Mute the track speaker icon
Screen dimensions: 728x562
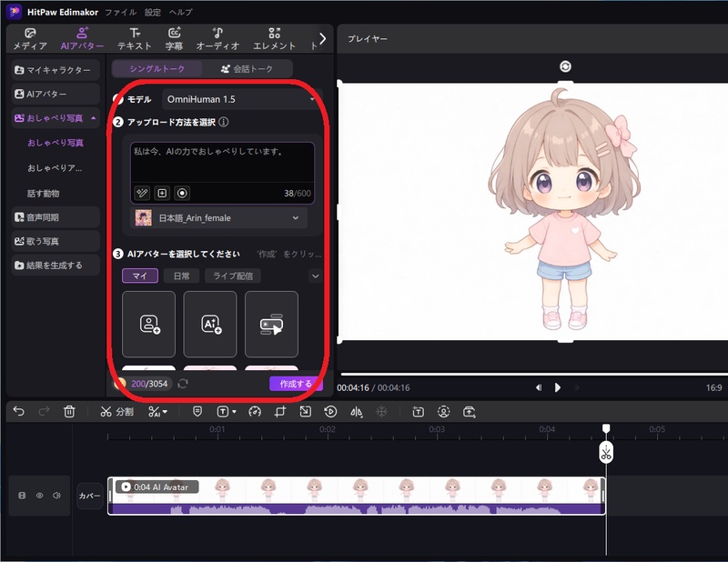point(56,496)
